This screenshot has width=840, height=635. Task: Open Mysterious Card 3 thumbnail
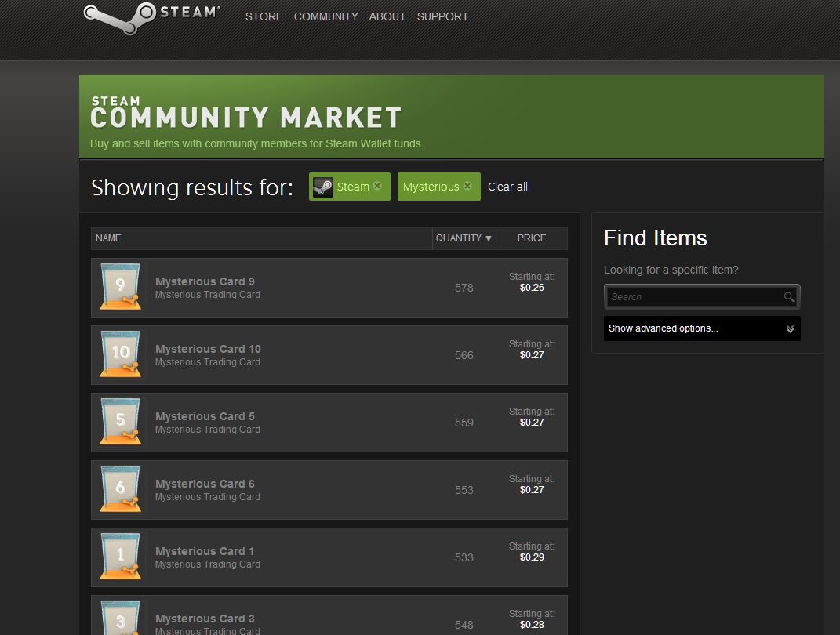tap(121, 617)
